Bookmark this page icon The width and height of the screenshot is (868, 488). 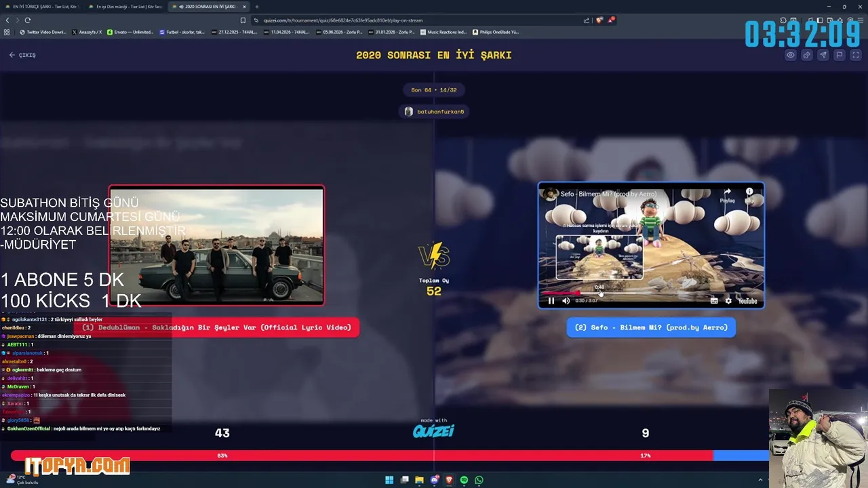243,20
